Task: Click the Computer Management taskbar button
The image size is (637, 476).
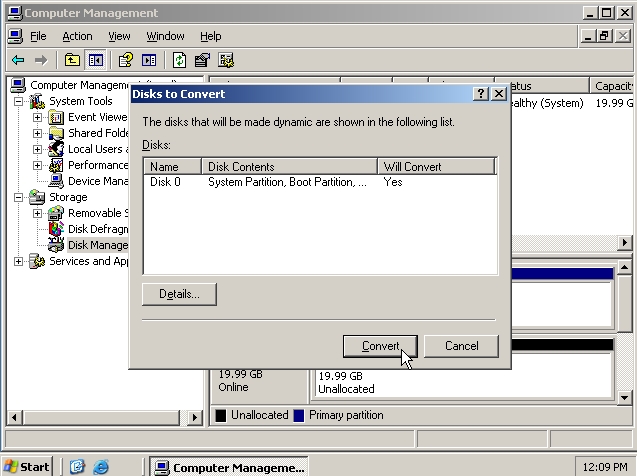Action: (229, 467)
